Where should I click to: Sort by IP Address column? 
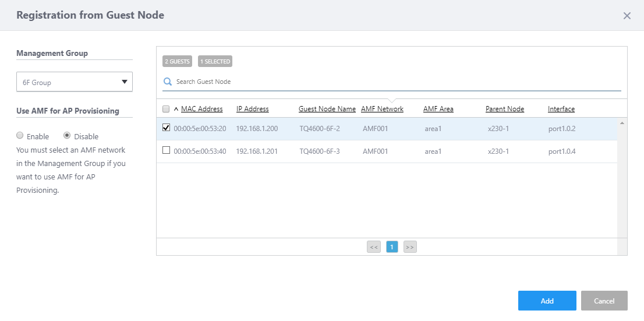[252, 109]
